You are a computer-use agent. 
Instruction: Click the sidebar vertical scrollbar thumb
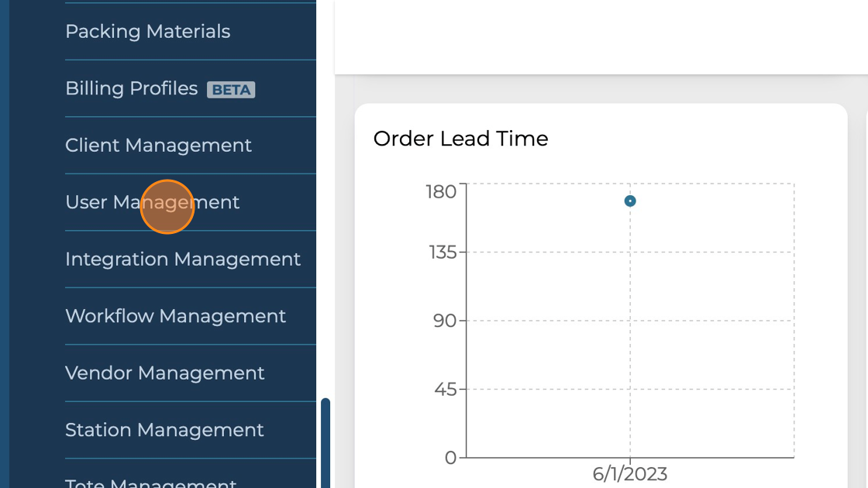coord(325,442)
